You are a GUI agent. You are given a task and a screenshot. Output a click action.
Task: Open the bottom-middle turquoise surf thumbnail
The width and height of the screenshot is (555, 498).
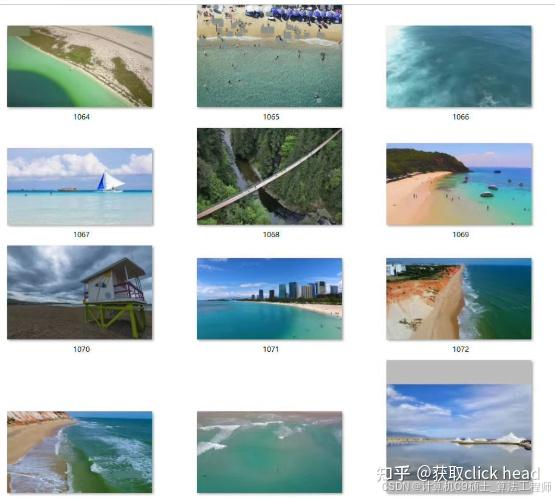[270, 452]
